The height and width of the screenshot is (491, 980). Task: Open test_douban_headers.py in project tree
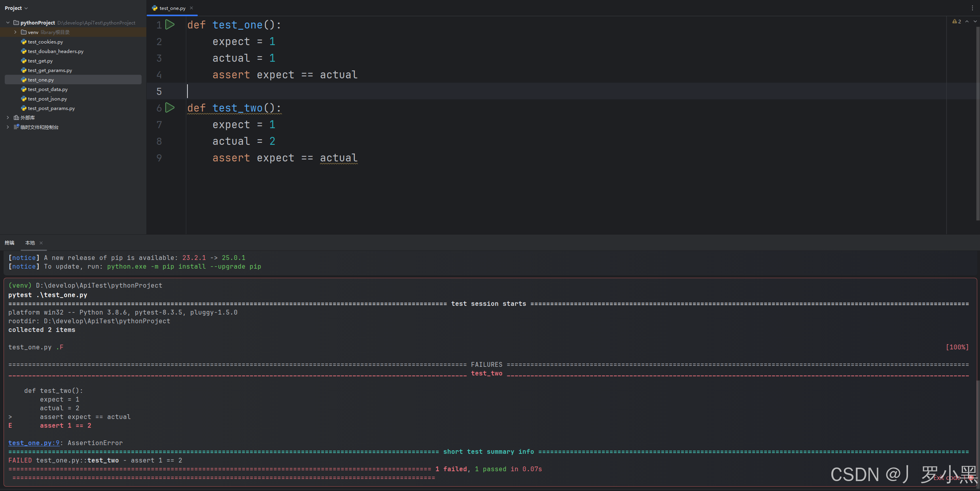tap(56, 51)
